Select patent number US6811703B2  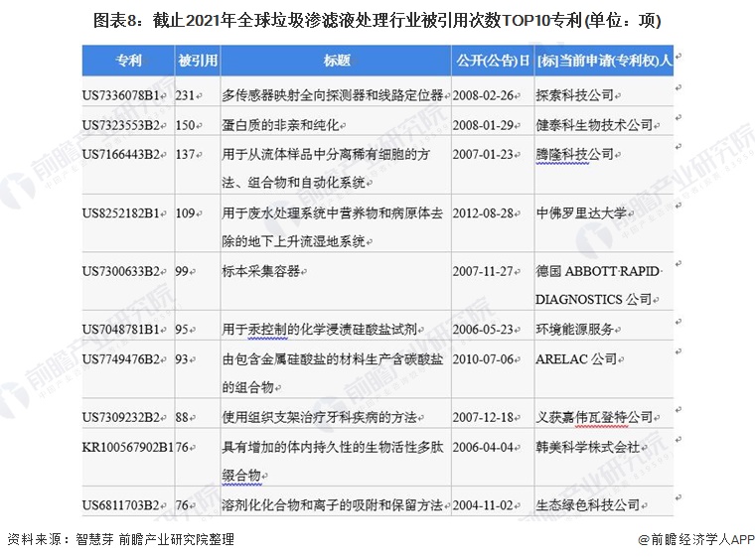[121, 505]
